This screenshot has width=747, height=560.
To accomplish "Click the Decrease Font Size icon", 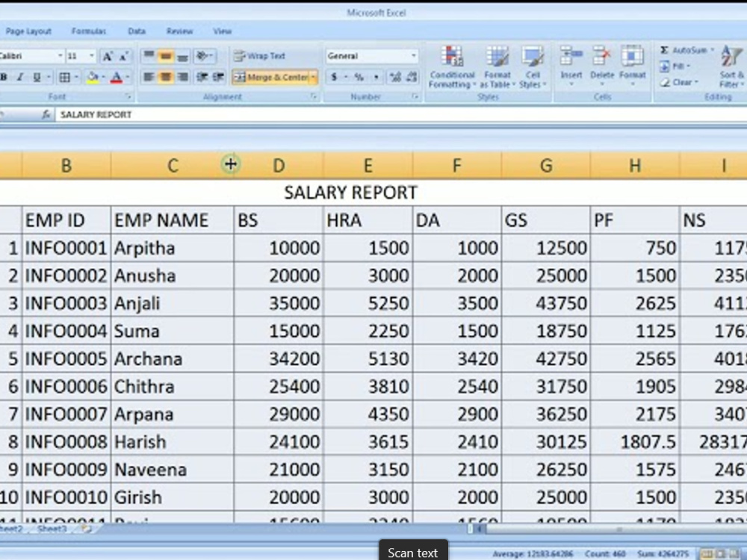I will [x=124, y=56].
